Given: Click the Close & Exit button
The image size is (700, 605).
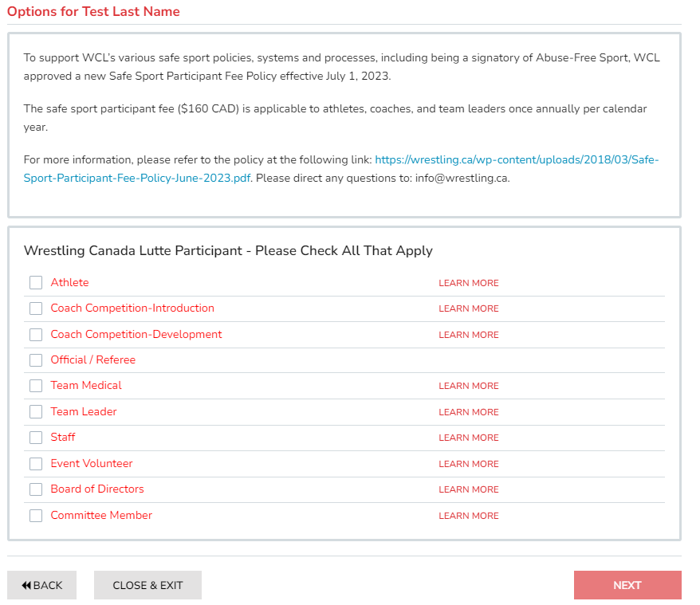Looking at the screenshot, I should pyautogui.click(x=147, y=585).
